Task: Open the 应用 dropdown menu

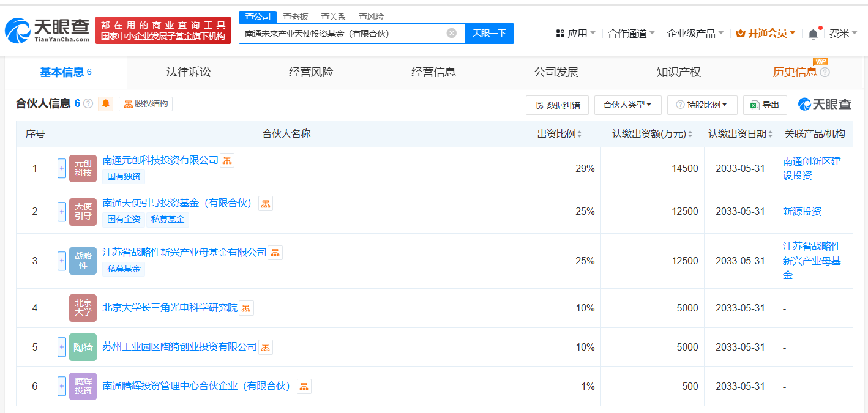Action: click(575, 34)
